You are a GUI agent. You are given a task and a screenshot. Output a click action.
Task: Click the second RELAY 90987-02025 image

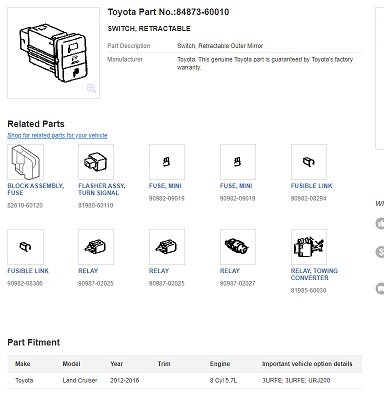167,247
